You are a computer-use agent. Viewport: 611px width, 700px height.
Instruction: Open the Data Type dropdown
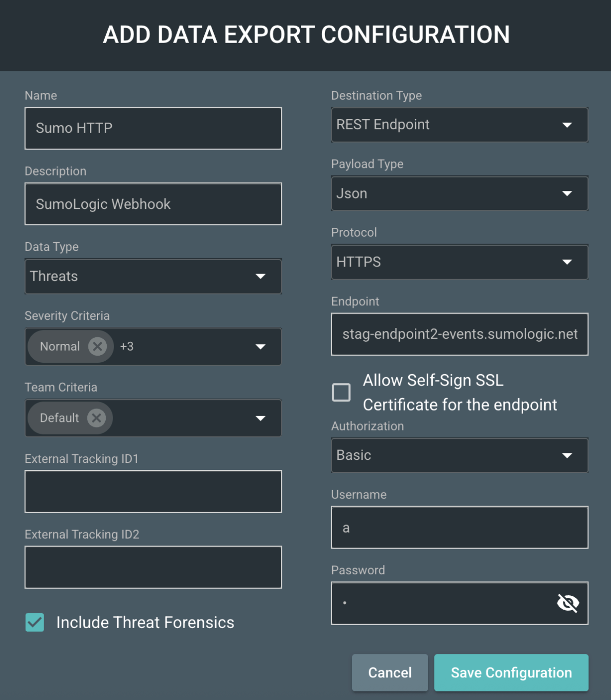(153, 276)
